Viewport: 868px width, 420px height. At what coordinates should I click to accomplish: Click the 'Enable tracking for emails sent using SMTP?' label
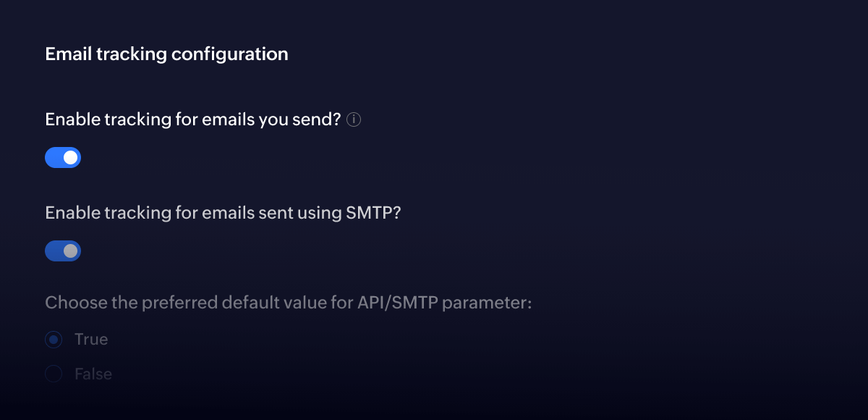coord(223,213)
